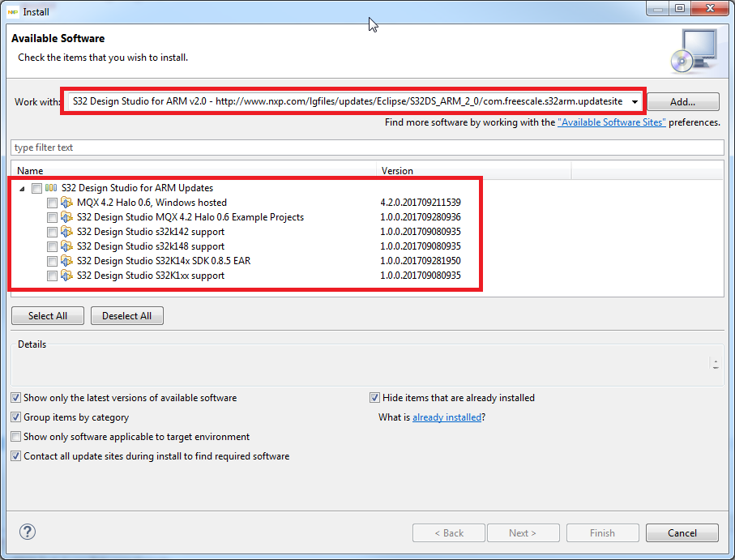Check the S32K14x SDK 0.8.5 EAR checkbox
The height and width of the screenshot is (560, 735).
[x=52, y=261]
